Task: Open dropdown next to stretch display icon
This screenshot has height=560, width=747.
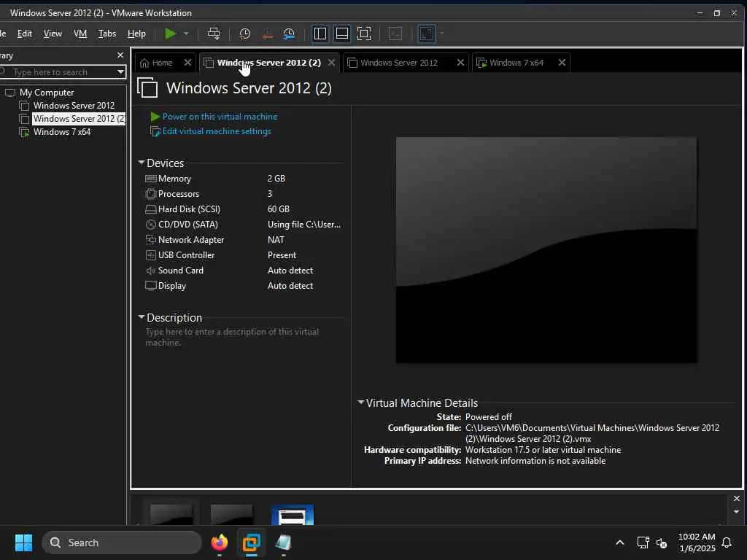Action: click(x=441, y=34)
